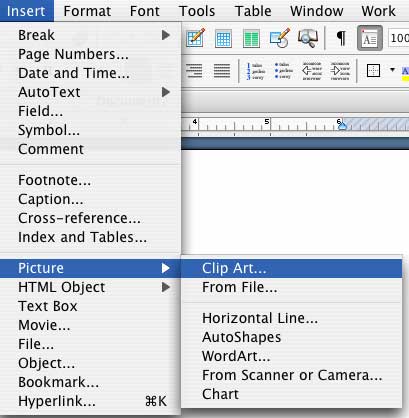Toggle numbered list formatting
409x418 pixels.
pyautogui.click(x=255, y=71)
